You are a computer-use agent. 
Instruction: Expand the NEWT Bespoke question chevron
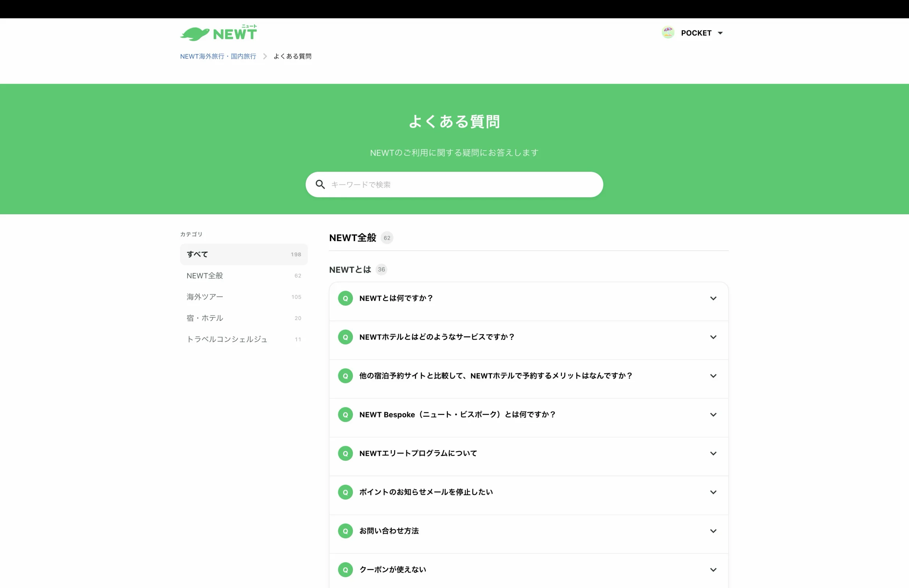(713, 415)
